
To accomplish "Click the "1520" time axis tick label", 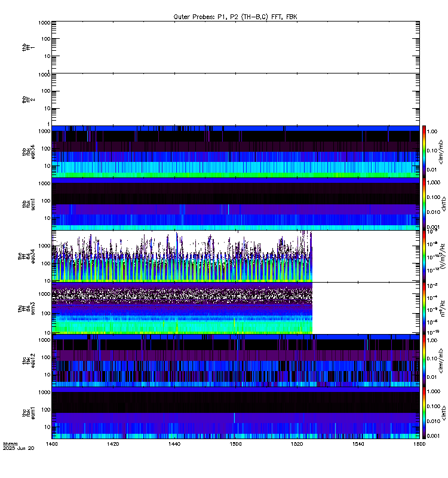I will pos(297,444).
